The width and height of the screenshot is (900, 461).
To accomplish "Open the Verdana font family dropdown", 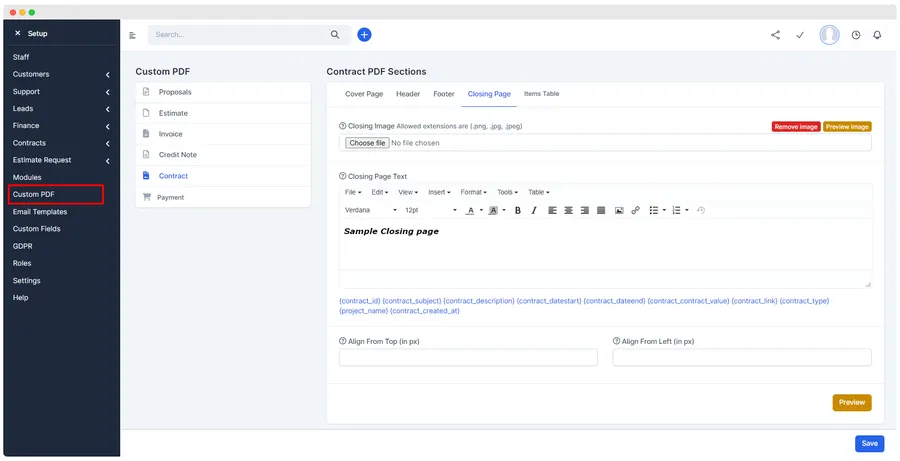I will 371,210.
